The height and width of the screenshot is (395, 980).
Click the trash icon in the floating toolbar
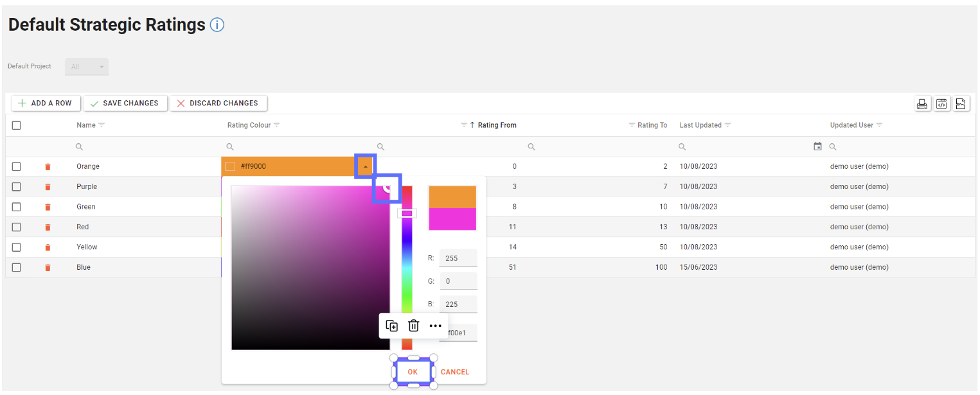414,326
